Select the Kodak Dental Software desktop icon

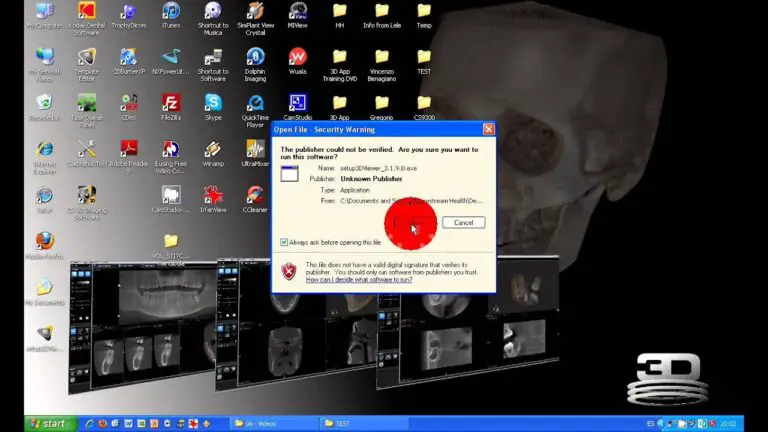click(x=87, y=19)
